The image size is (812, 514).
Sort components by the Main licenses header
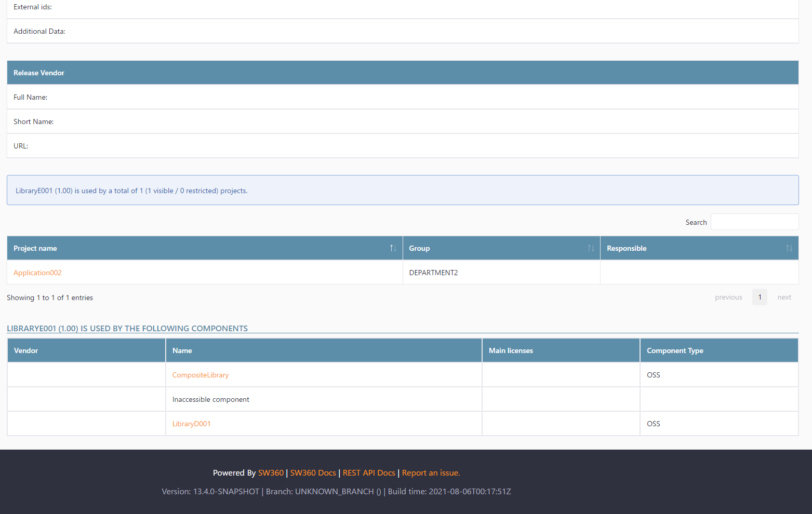[511, 350]
